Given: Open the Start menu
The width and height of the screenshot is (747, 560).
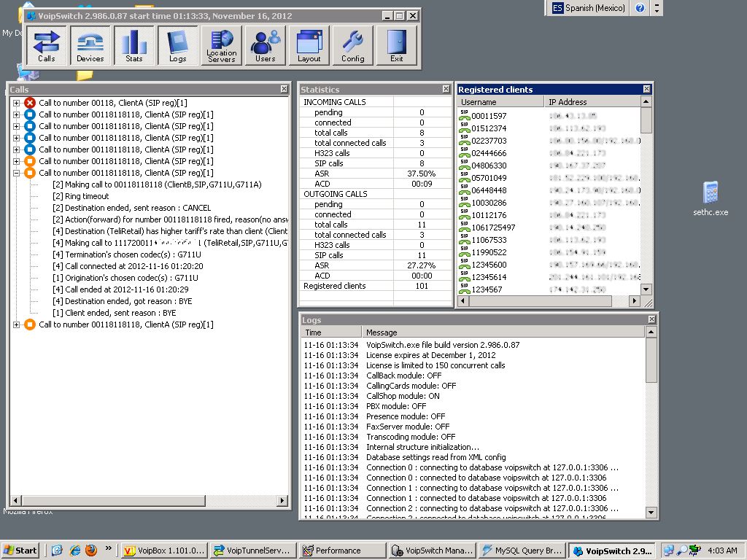Looking at the screenshot, I should (x=20, y=550).
